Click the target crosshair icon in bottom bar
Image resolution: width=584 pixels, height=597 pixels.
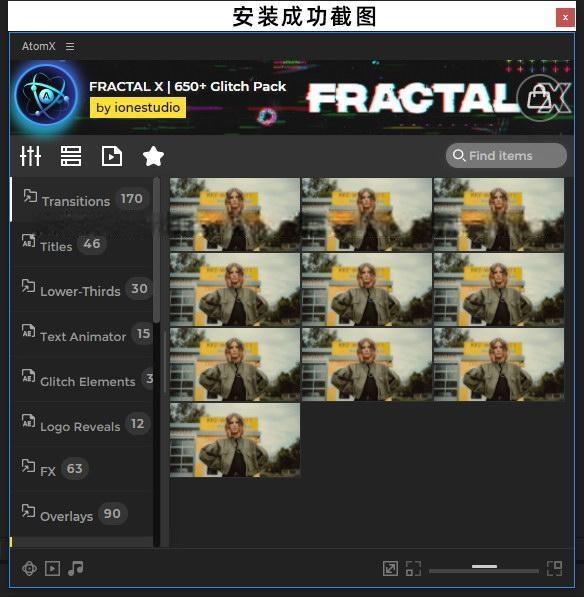(x=29, y=568)
